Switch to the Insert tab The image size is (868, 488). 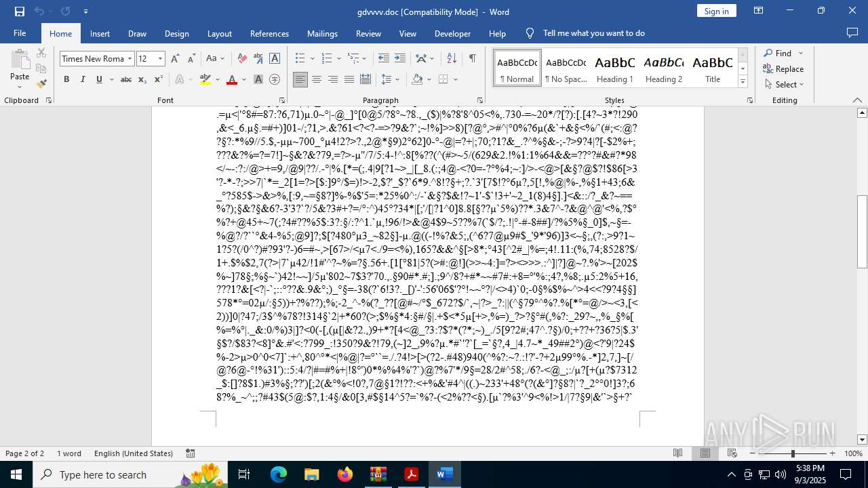[x=100, y=33]
